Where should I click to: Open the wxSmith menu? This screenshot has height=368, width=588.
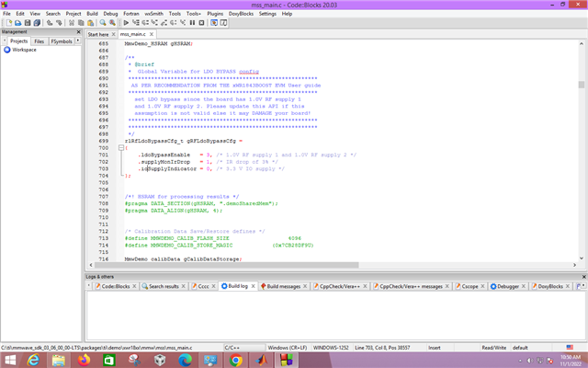point(153,14)
